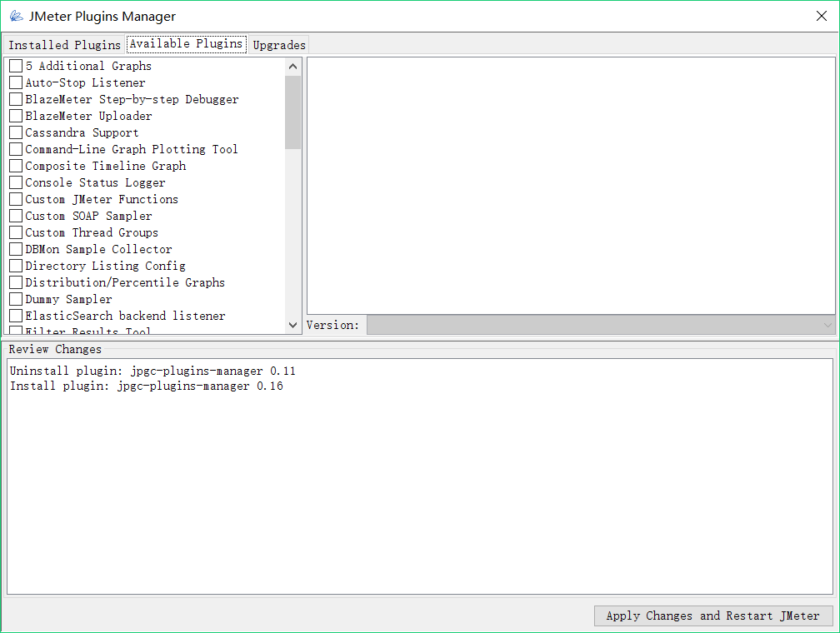840x633 pixels.
Task: Enable the Custom Thread Groups checkbox
Action: (16, 232)
